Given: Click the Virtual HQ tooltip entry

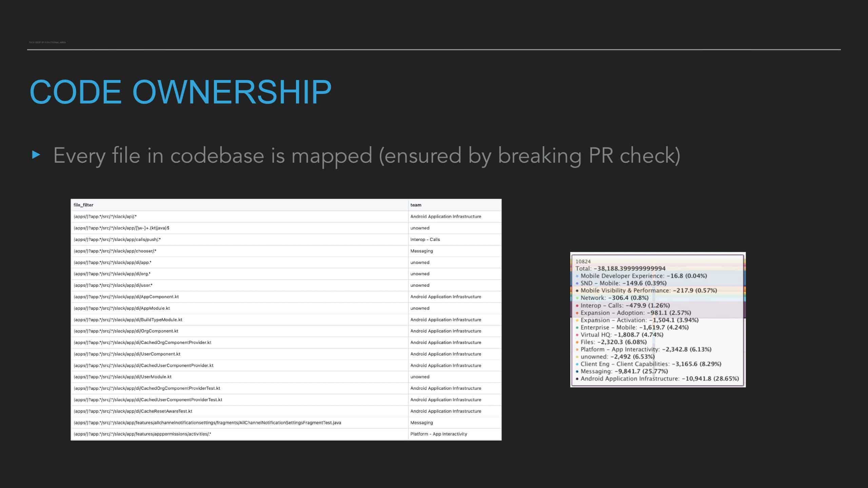Looking at the screenshot, I should [619, 335].
